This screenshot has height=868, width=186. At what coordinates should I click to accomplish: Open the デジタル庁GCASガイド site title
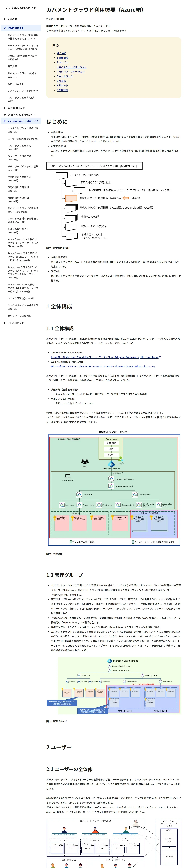21,8
